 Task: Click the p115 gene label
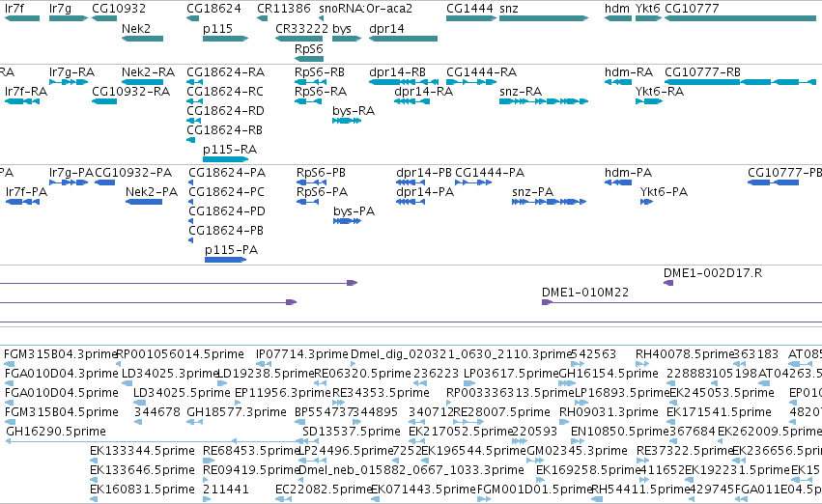click(x=217, y=28)
